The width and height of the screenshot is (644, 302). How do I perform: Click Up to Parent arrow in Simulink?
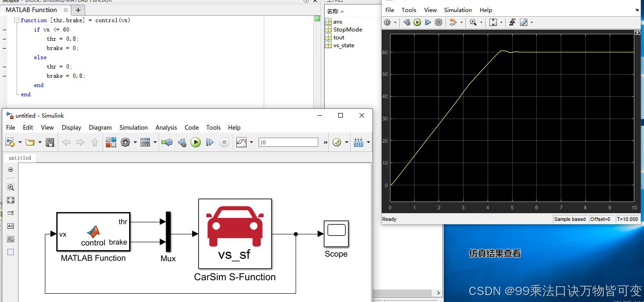point(95,143)
